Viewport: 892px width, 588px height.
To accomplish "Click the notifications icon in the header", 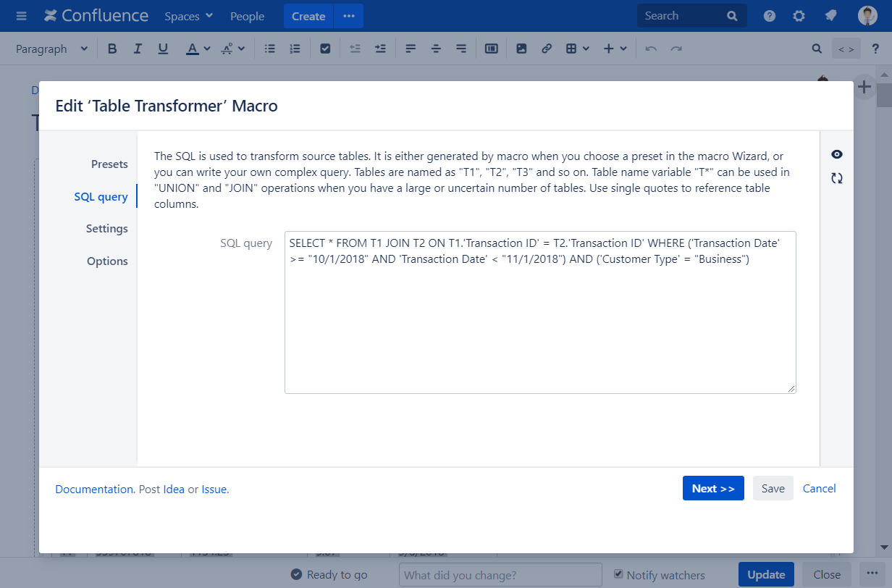I will point(830,16).
